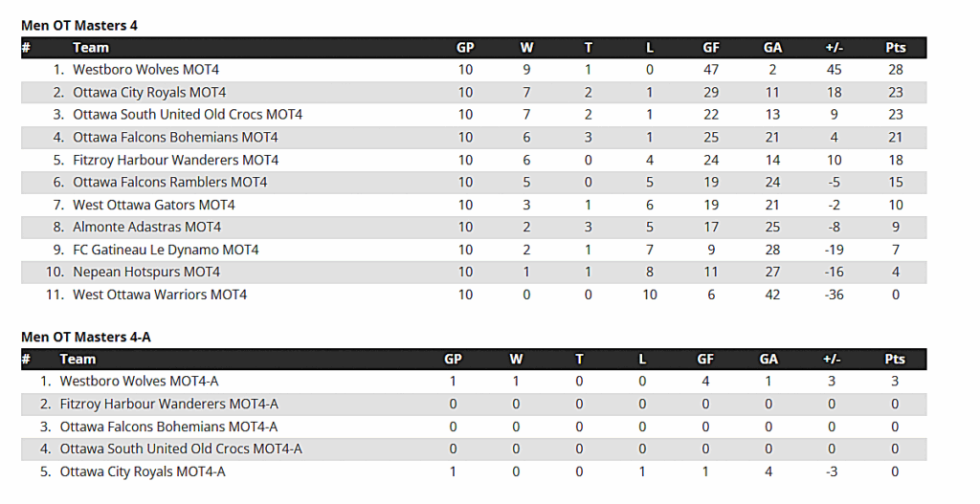Click GF column header in Masters 4 table
The height and width of the screenshot is (504, 980).
click(711, 48)
